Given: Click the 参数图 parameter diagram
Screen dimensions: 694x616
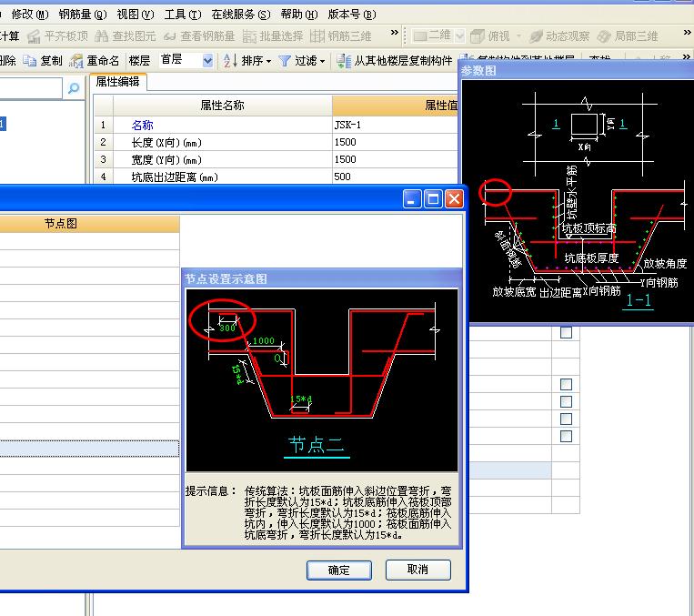Looking at the screenshot, I should [x=578, y=201].
